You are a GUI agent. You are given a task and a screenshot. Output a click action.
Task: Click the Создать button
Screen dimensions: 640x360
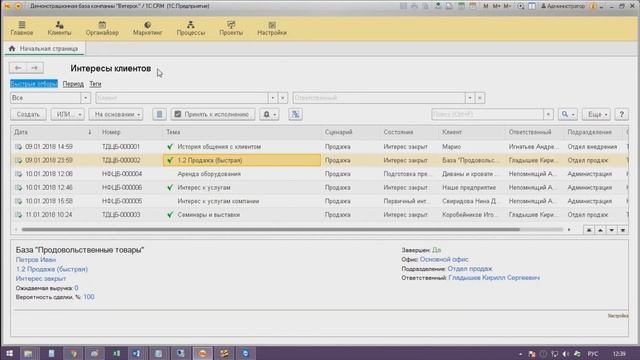point(28,114)
